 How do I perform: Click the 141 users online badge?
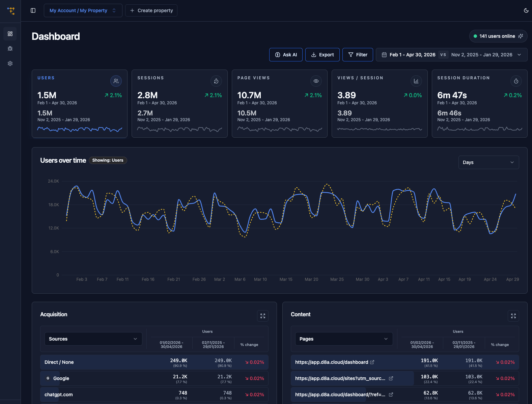click(498, 36)
